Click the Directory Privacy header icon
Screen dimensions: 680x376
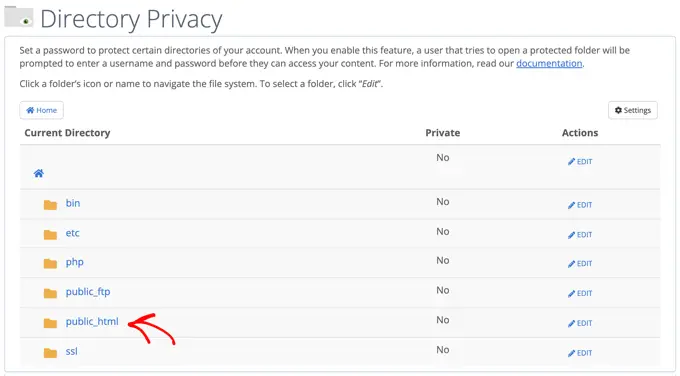click(x=19, y=16)
